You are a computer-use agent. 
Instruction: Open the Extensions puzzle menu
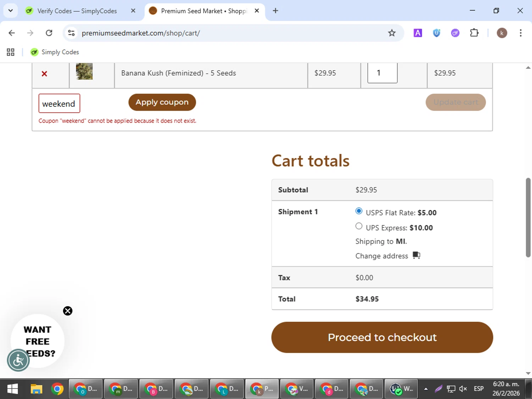pos(474,33)
